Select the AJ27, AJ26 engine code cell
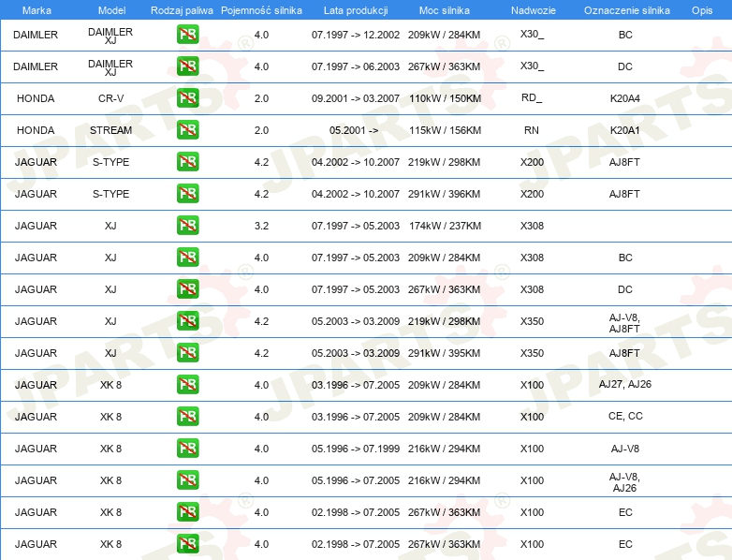The image size is (732, 560). tap(625, 384)
